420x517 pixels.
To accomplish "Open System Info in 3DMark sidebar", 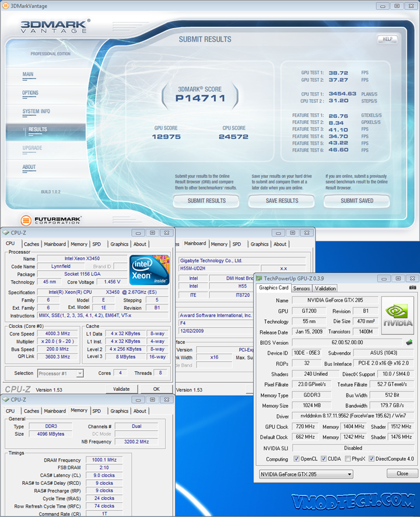I will (36, 111).
